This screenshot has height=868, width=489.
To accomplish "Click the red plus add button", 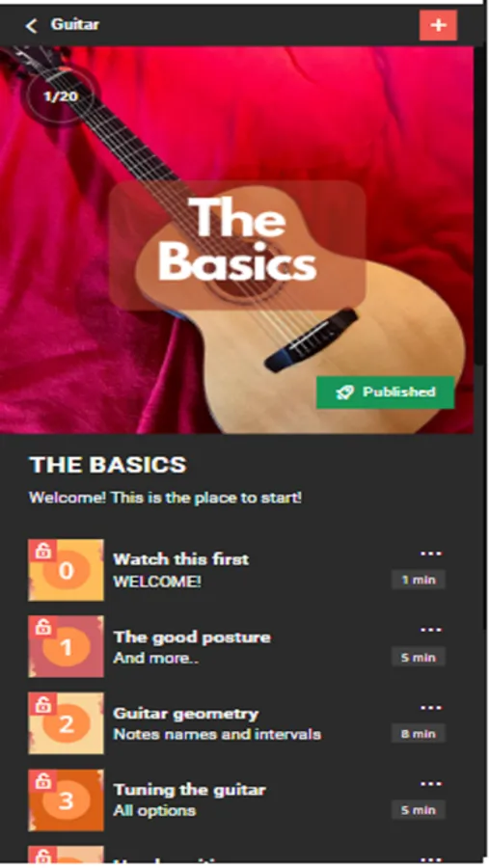I will (438, 25).
